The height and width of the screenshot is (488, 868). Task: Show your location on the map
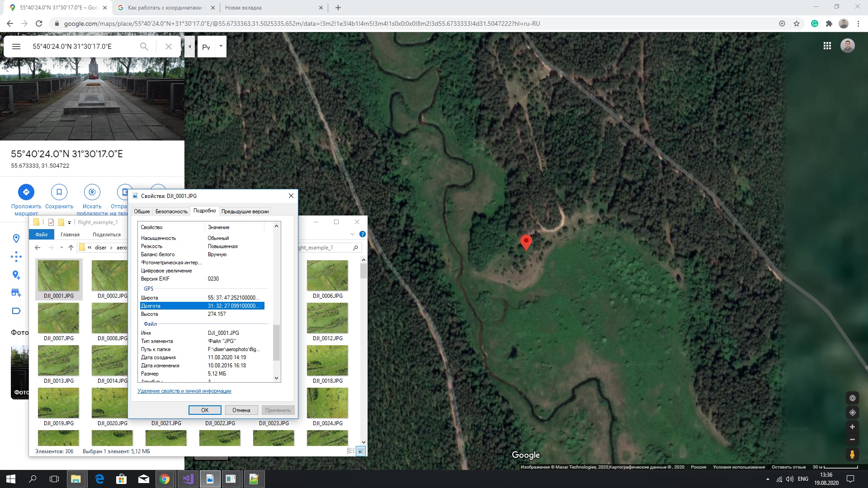(x=852, y=413)
